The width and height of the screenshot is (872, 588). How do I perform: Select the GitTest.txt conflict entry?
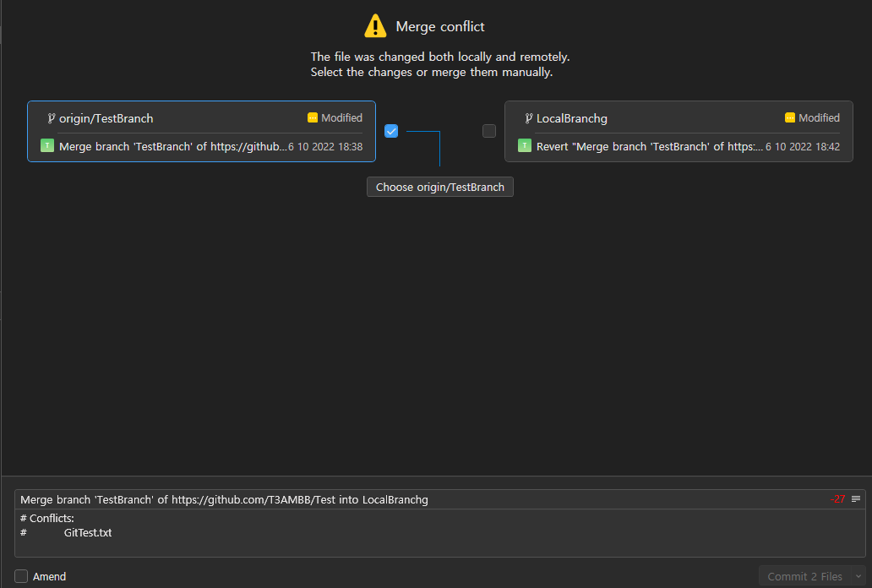[87, 532]
